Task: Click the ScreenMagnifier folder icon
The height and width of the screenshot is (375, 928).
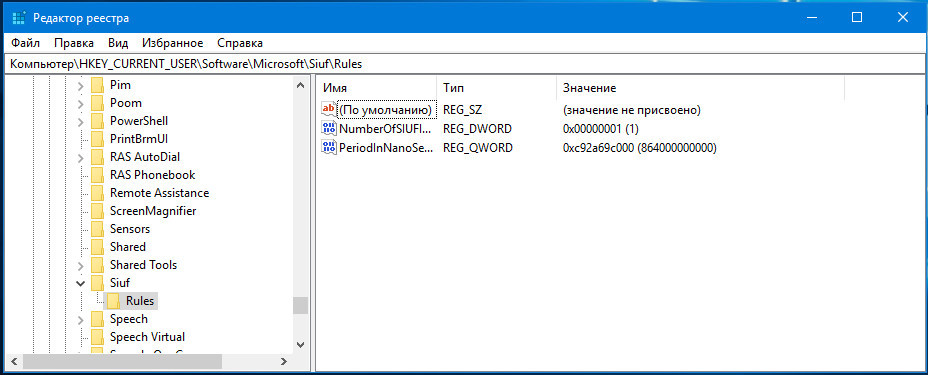Action: click(x=98, y=211)
